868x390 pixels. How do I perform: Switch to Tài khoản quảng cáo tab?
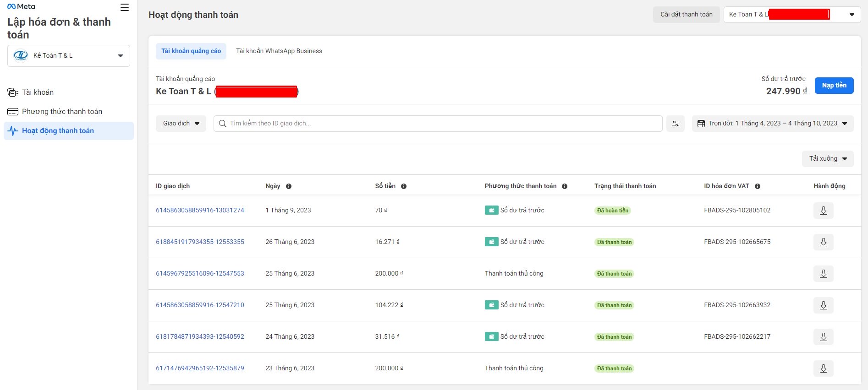191,51
